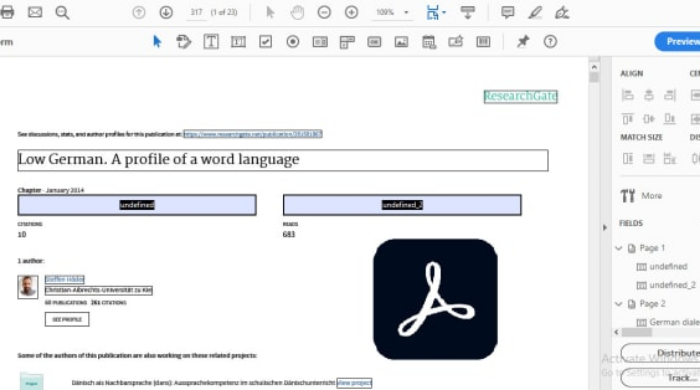Select the 'undefined' form field
This screenshot has width=700, height=390.
[x=137, y=205]
